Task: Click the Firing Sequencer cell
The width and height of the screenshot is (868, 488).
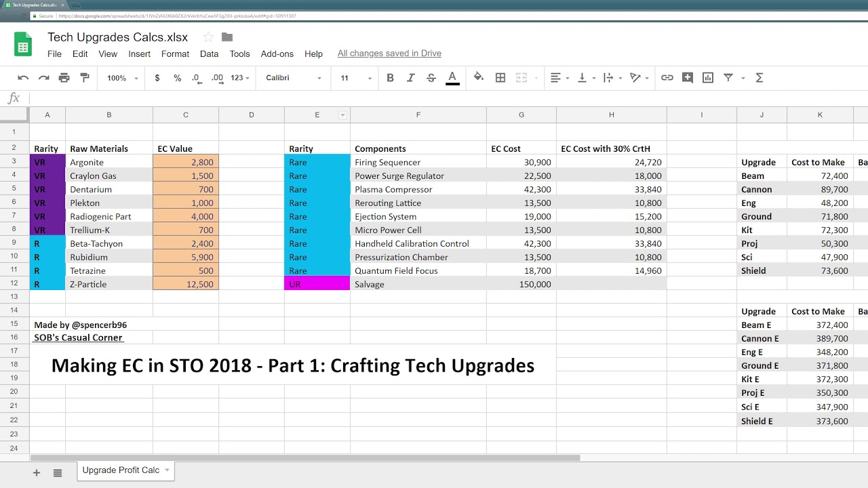Action: 418,162
